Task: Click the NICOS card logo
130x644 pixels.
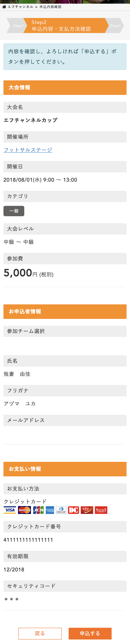Action: pyautogui.click(x=101, y=510)
